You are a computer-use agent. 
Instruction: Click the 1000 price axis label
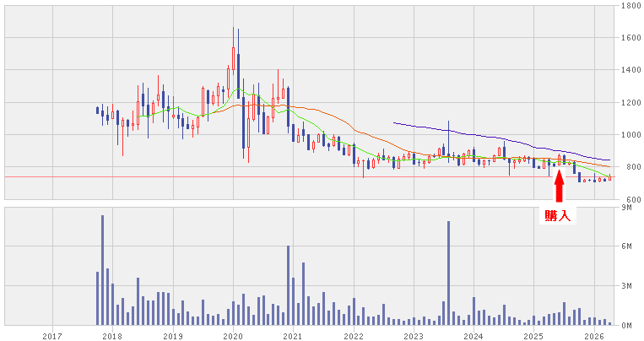(629, 135)
